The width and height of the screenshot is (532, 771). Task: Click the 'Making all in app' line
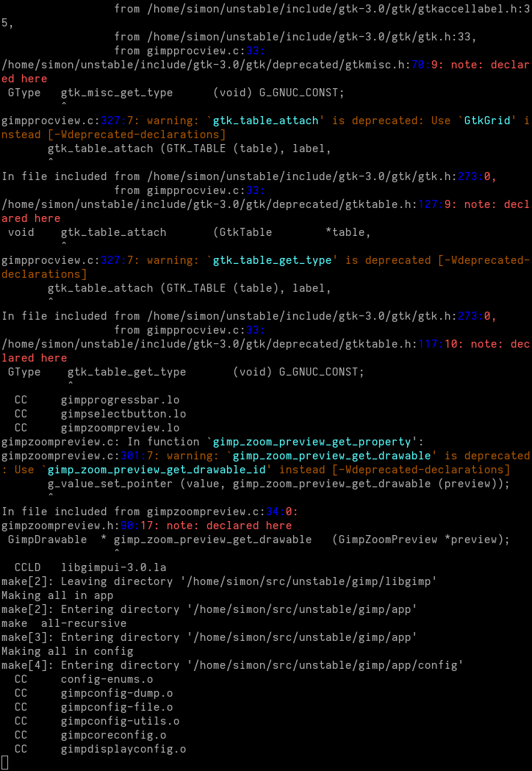[57, 595]
